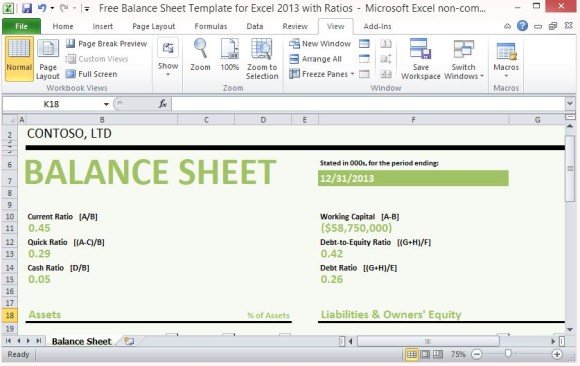The height and width of the screenshot is (366, 580).
Task: Click the Save icon in quick access toolbar
Action: 27,8
